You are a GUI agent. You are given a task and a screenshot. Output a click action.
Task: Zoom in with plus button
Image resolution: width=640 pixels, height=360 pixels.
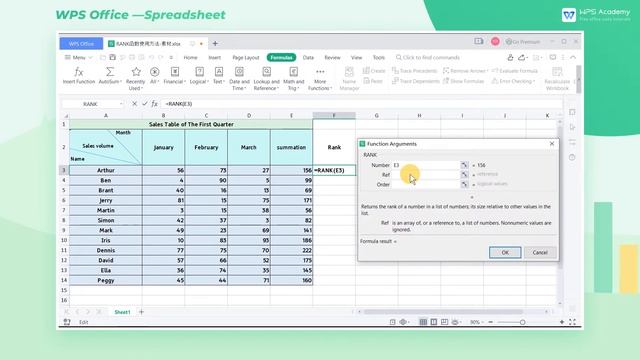(562, 322)
